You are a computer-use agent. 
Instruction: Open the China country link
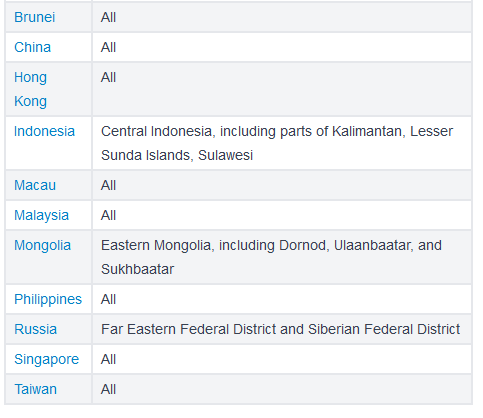pyautogui.click(x=32, y=47)
